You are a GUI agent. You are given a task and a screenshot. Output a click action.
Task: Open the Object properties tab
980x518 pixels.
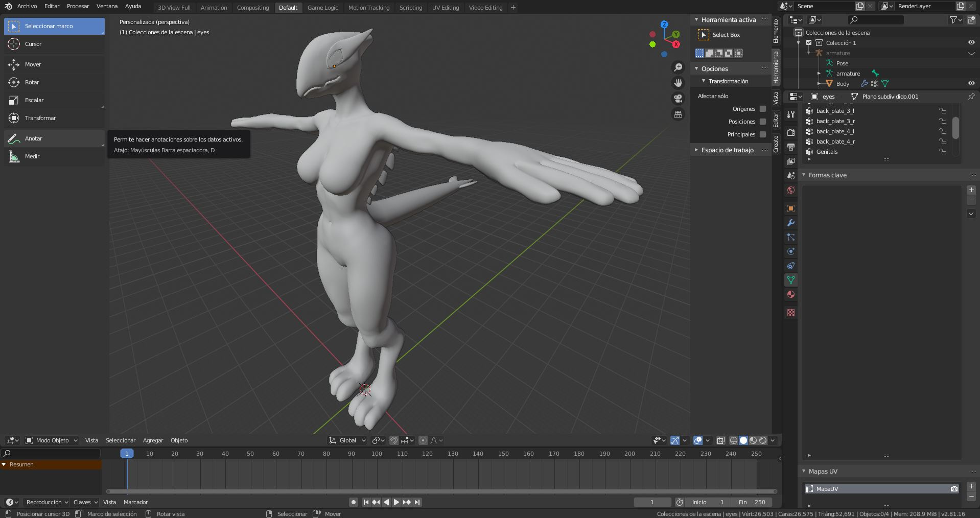coord(791,208)
